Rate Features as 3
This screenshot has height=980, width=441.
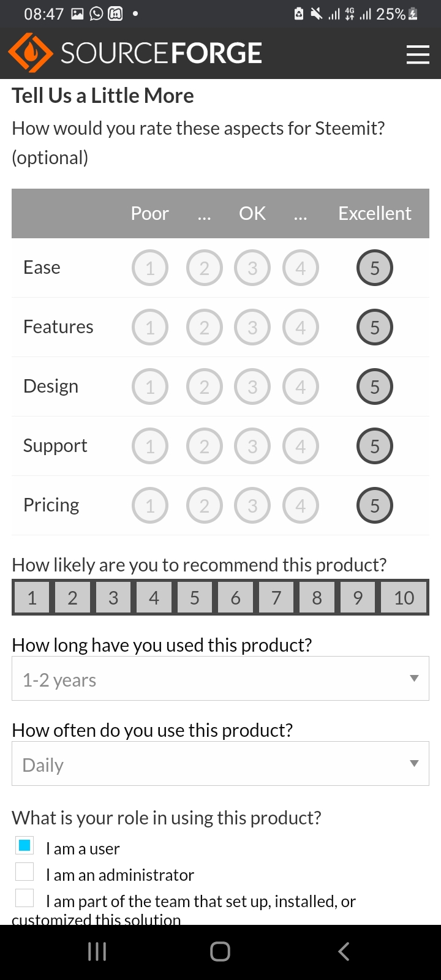point(252,327)
